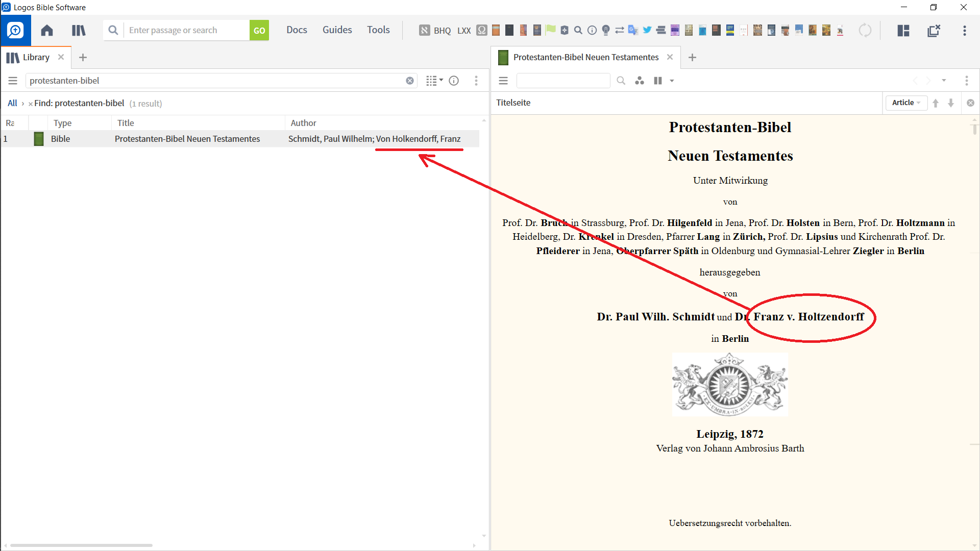Open the resource panel kebab menu
This screenshot has height=551, width=980.
click(967, 81)
